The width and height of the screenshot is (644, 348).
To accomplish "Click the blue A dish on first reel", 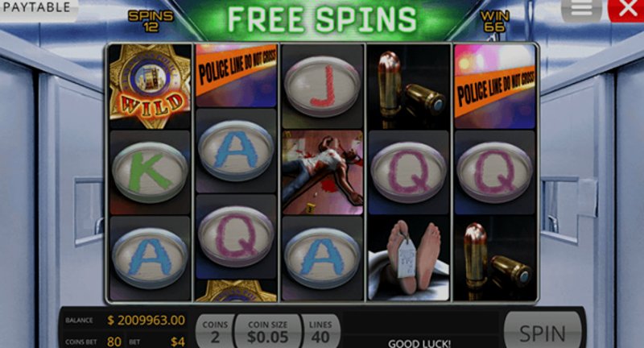I will pos(151,259).
